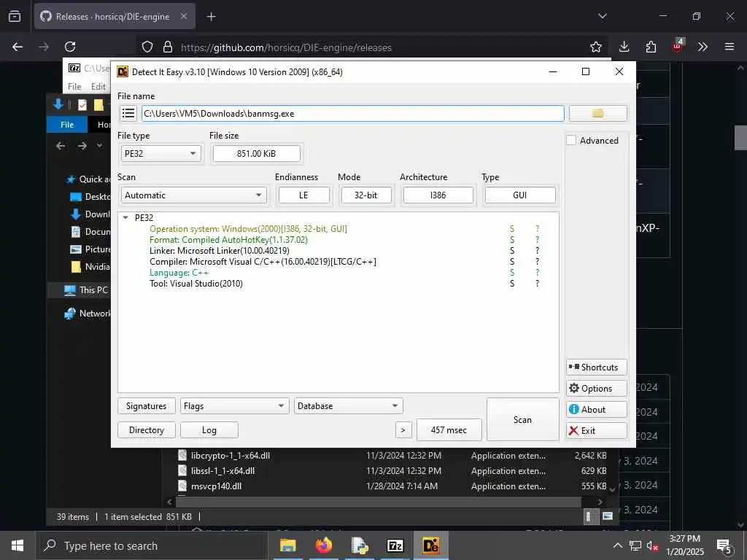
Task: Open the Database dropdown
Action: pos(348,405)
